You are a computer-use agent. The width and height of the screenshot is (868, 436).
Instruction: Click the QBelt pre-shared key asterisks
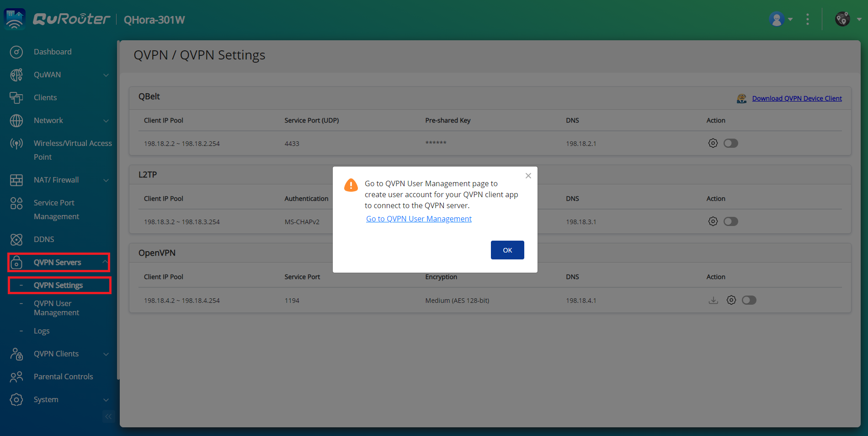pos(436,143)
